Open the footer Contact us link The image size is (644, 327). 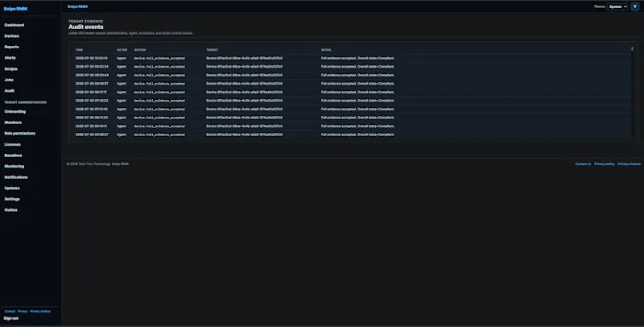583,164
